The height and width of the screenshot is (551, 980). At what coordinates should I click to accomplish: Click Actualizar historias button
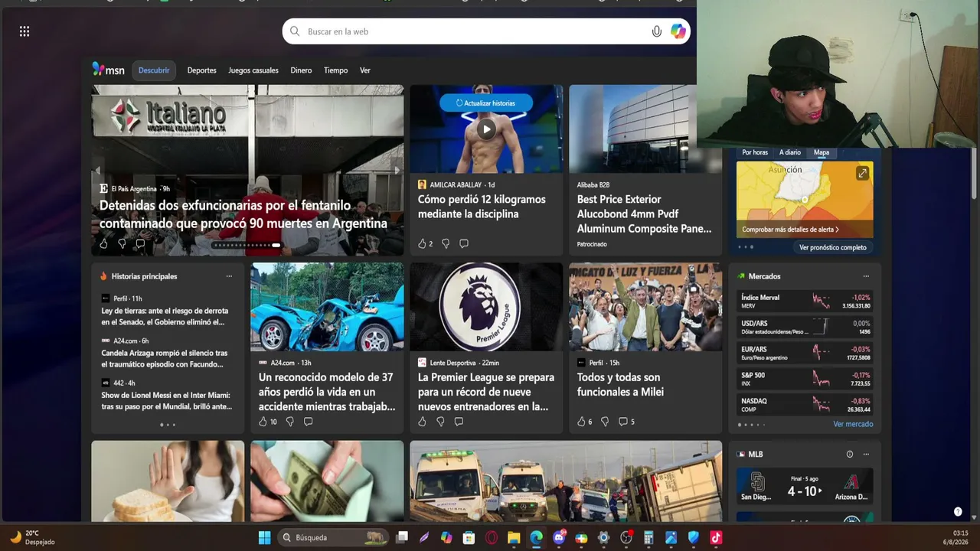[x=485, y=103]
